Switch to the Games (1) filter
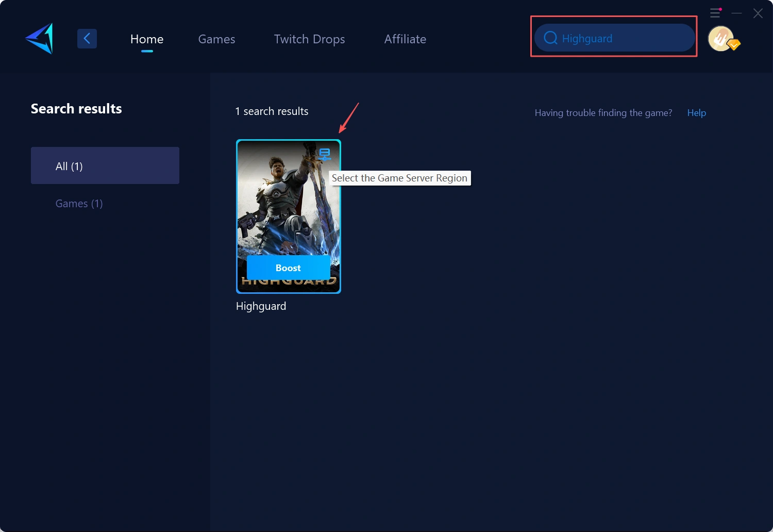Viewport: 773px width, 532px height. coord(79,203)
